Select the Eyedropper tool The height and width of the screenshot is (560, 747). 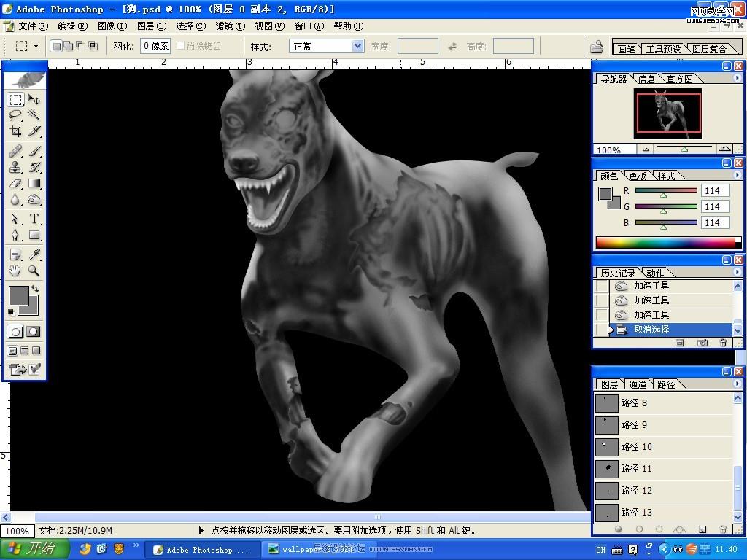click(x=34, y=254)
